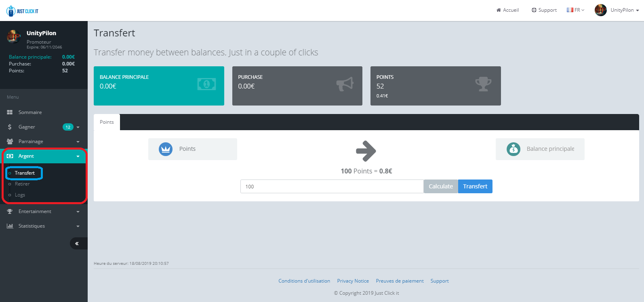The height and width of the screenshot is (302, 644).
Task: Select Retirer under Argent menu
Action: pos(22,184)
